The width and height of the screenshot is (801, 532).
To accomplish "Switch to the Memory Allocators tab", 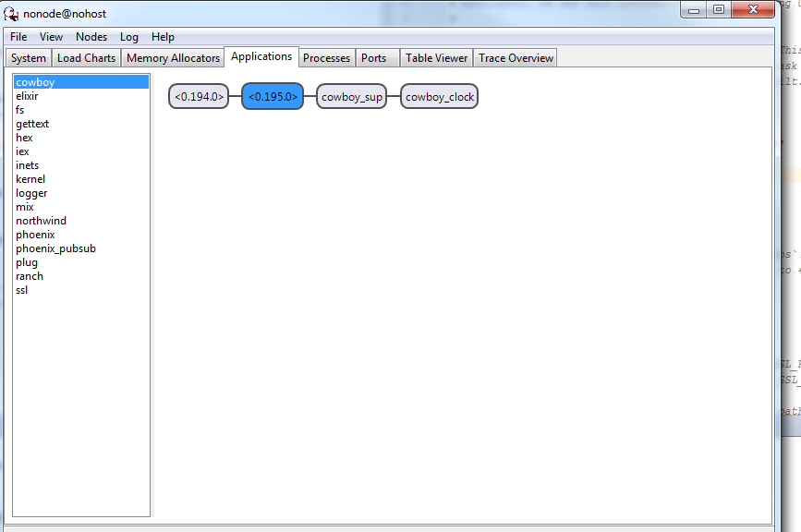I will (173, 56).
